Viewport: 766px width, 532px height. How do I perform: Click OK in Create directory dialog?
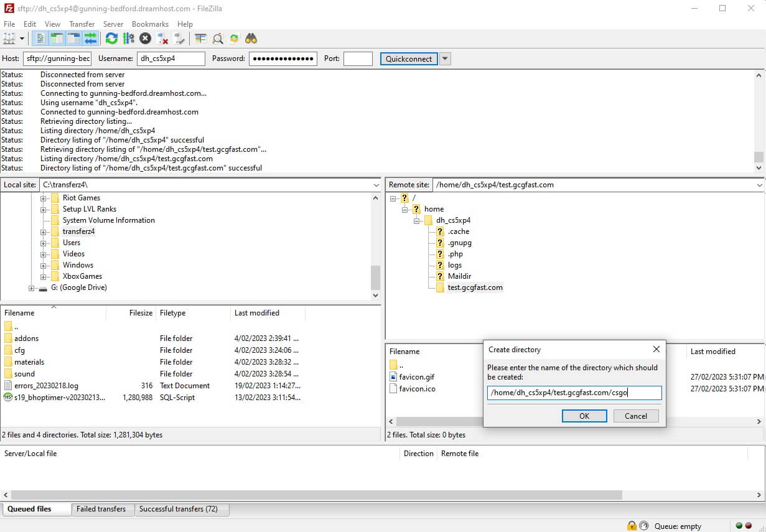coord(584,416)
